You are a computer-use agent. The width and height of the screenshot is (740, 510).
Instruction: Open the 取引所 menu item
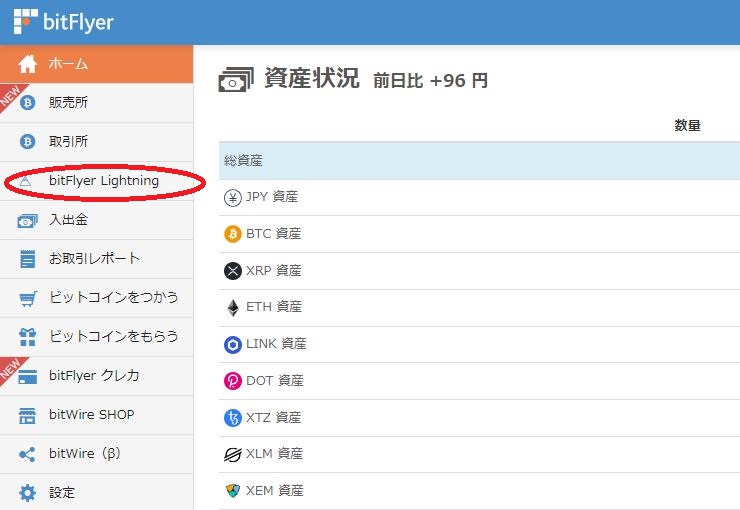point(96,142)
